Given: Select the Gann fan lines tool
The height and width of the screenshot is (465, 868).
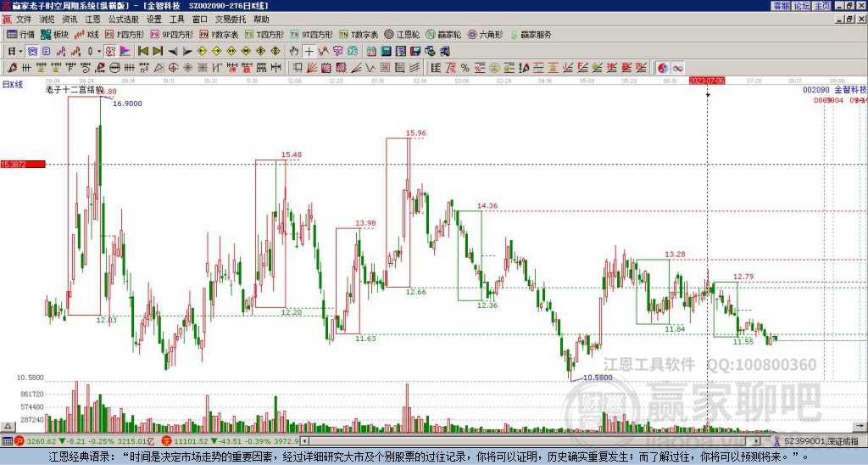Looking at the screenshot, I should pyautogui.click(x=312, y=68).
